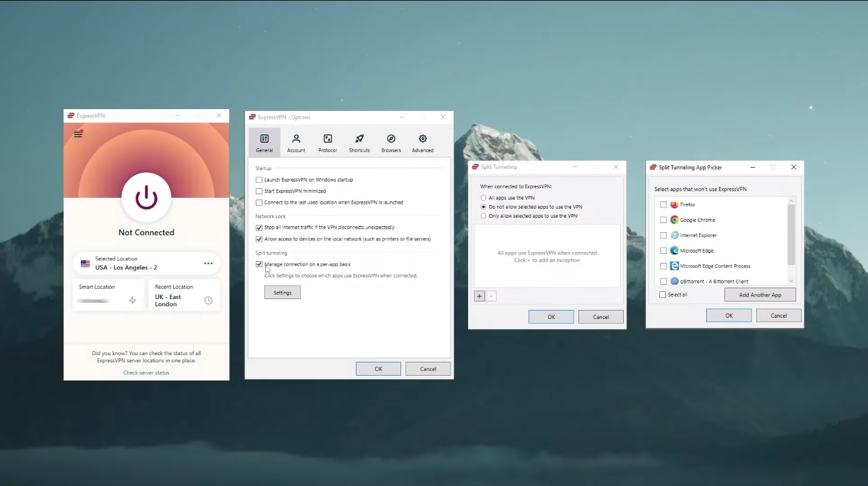Check the Select all checkbox
The width and height of the screenshot is (868, 486).
pyautogui.click(x=662, y=295)
